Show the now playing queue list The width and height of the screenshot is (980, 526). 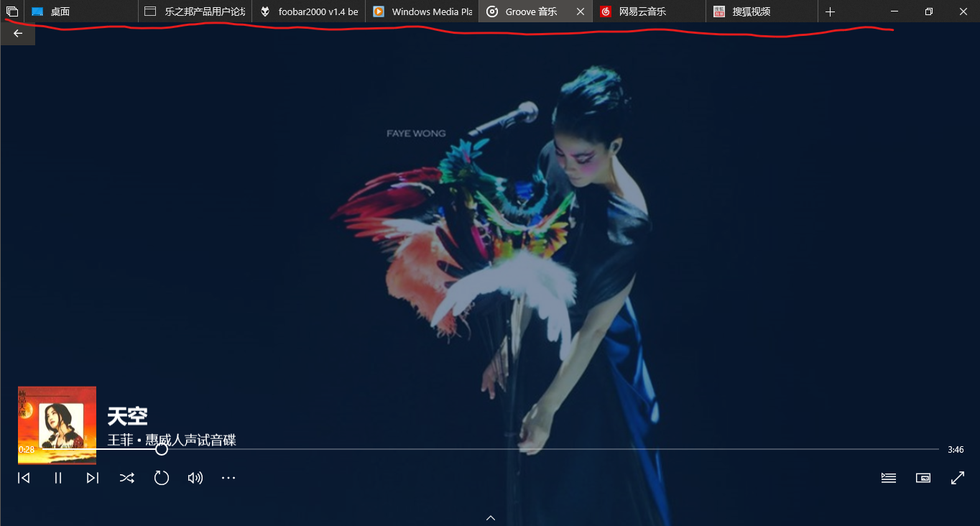pos(889,478)
